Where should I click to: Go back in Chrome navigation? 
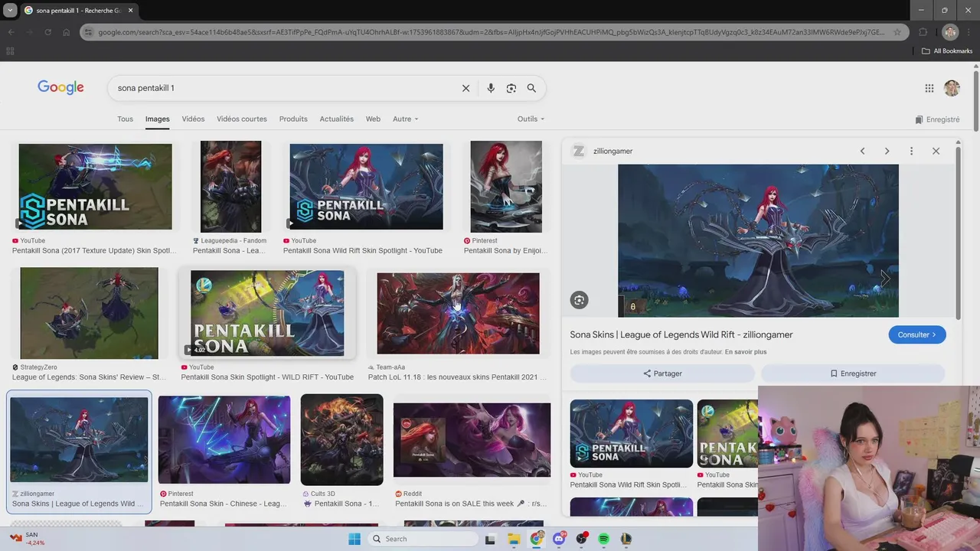[x=11, y=32]
